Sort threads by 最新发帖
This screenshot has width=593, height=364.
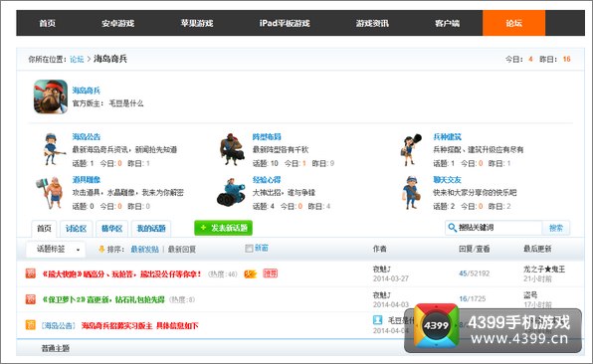click(x=145, y=249)
